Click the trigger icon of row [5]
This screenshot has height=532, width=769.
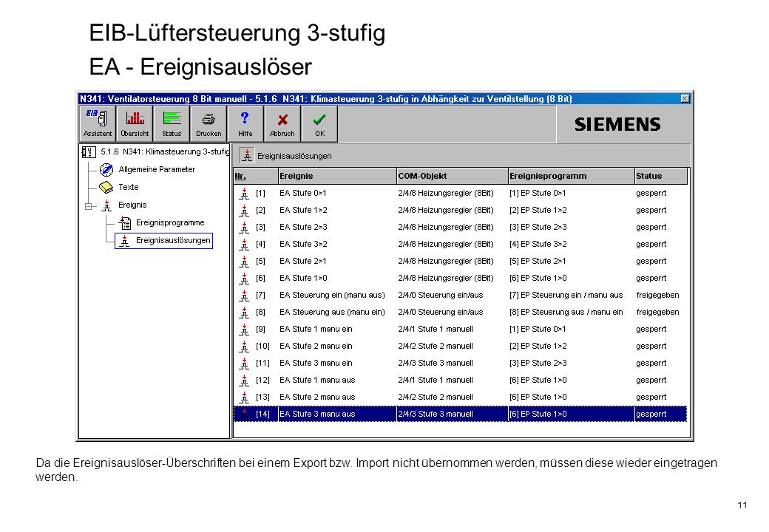pyautogui.click(x=244, y=262)
